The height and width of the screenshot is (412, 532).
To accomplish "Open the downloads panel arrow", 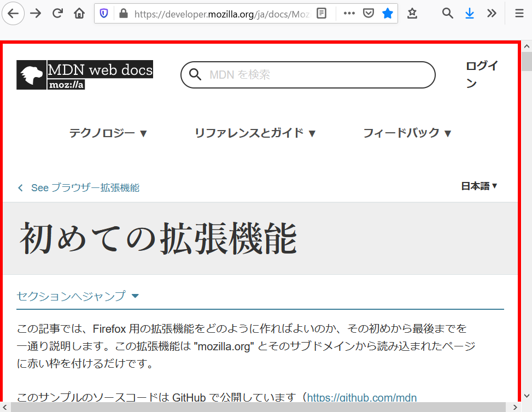I will (470, 14).
